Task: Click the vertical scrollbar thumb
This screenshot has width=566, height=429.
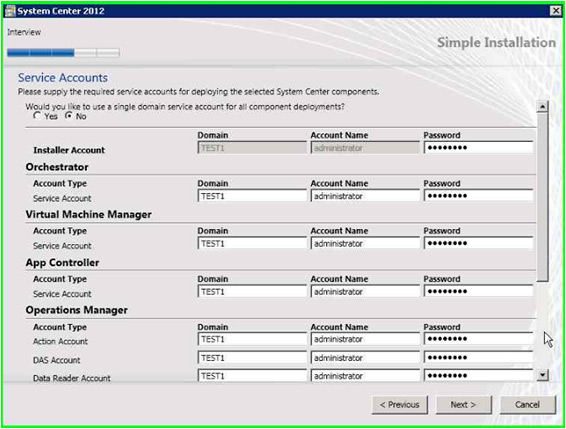Action: 543,197
